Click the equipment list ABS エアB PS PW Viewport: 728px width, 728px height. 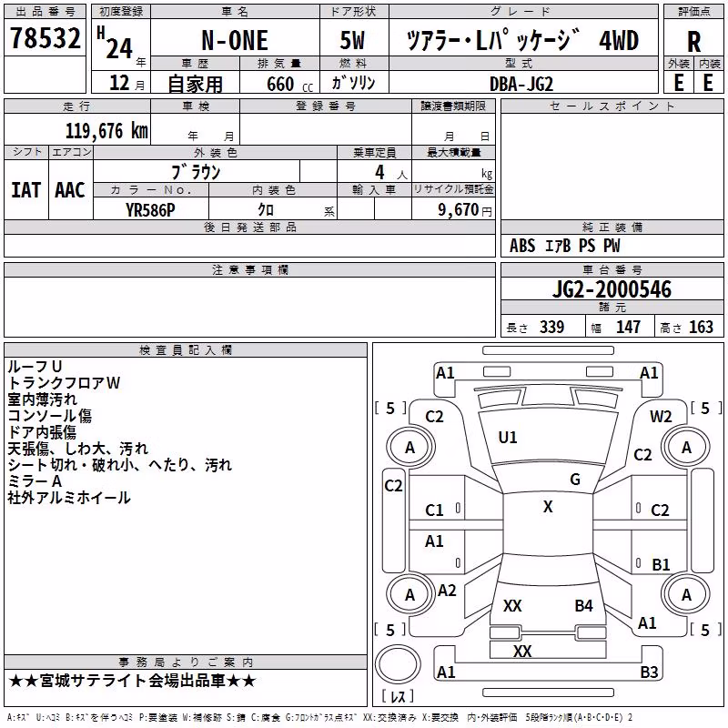click(x=564, y=246)
